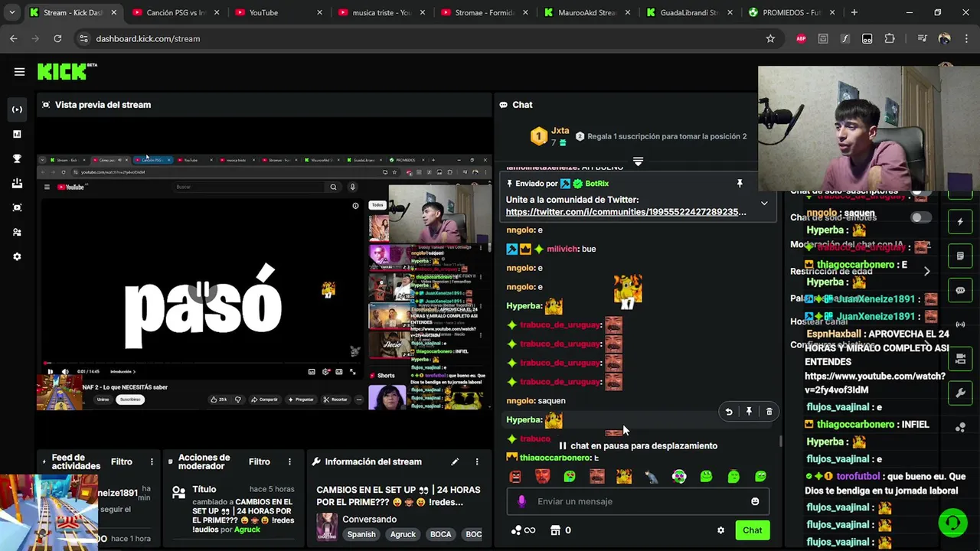Toggle Chat de solo-emotes switch

pos(921,217)
